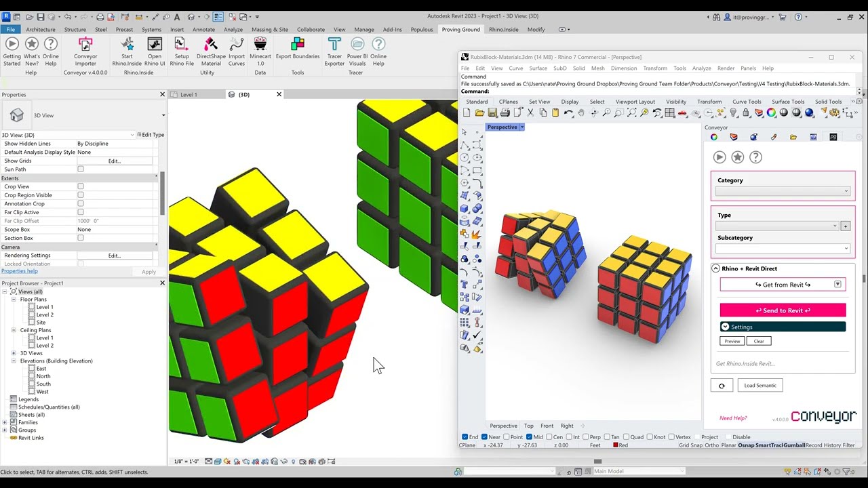Image resolution: width=868 pixels, height=488 pixels.
Task: Launch Minecart 1.0 tool
Action: click(x=260, y=52)
